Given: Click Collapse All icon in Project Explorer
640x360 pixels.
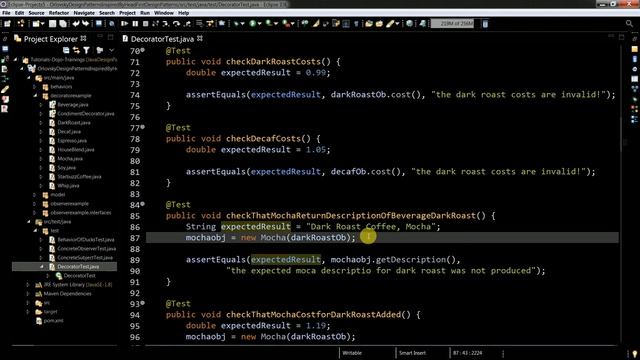Looking at the screenshot, I should pos(66,50).
